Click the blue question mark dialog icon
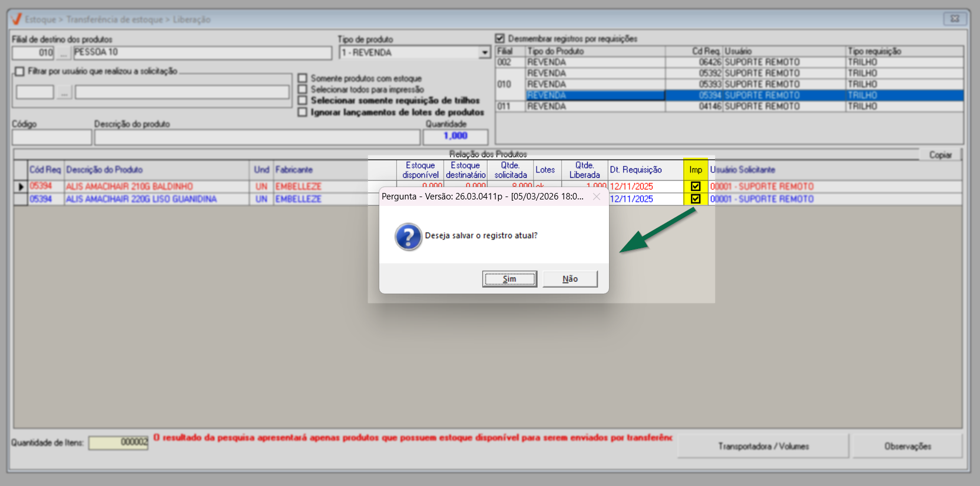This screenshot has height=486, width=980. pos(409,237)
